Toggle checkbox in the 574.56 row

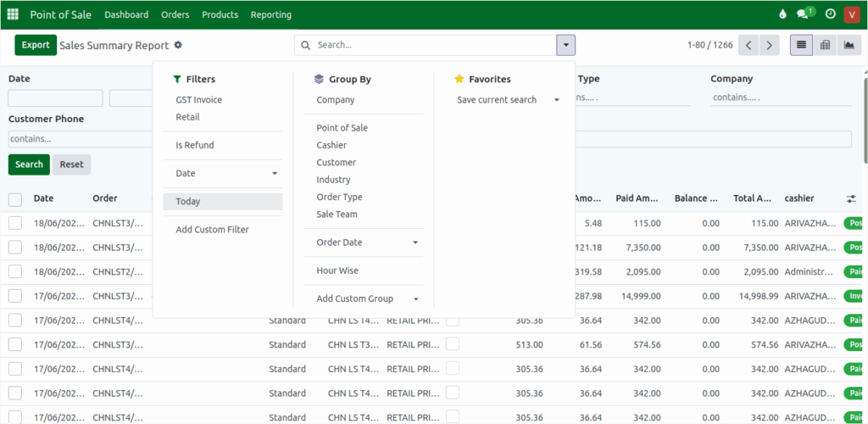(15, 345)
